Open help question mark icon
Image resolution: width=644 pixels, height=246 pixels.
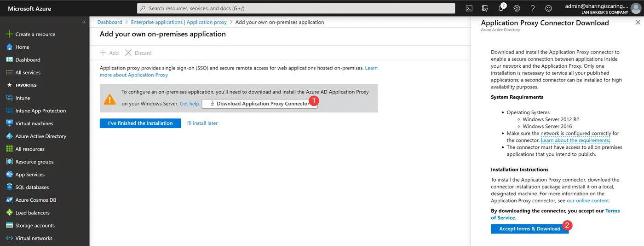point(533,8)
